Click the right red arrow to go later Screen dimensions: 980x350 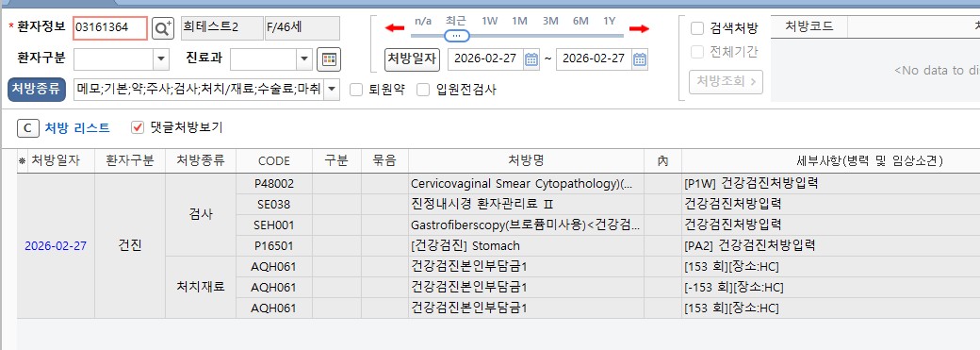point(639,28)
